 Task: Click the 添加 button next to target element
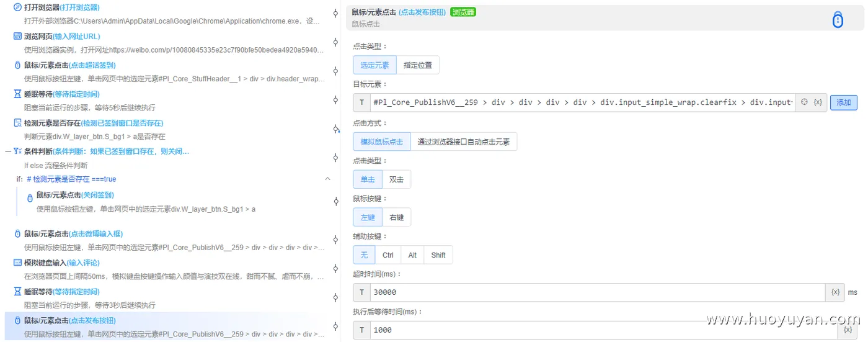click(x=844, y=102)
